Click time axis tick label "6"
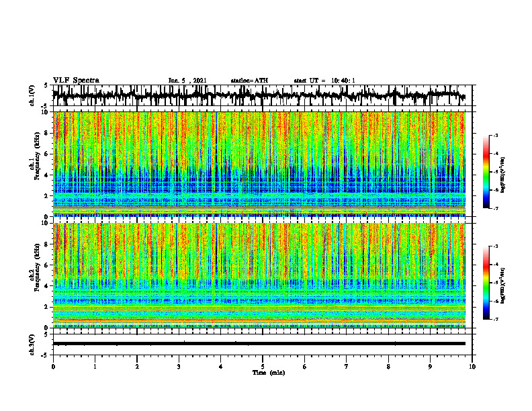Screen dimensions: 532x411 (x=305, y=367)
